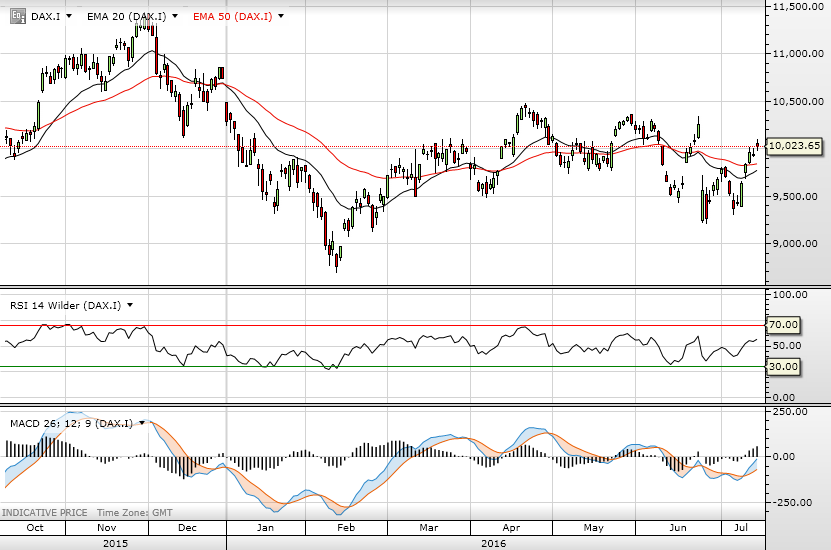The height and width of the screenshot is (550, 831).
Task: Open the EMA 50 (DAX.I) dropdown arrow
Action: click(281, 16)
